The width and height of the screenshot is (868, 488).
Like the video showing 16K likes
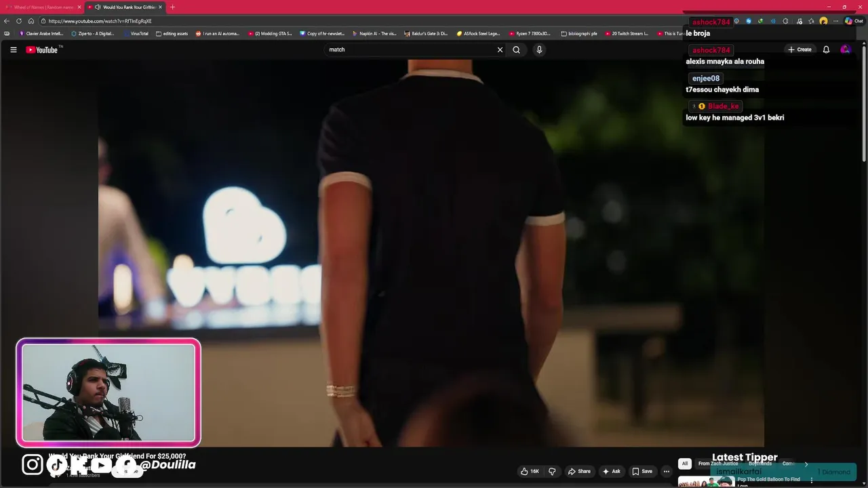[530, 471]
